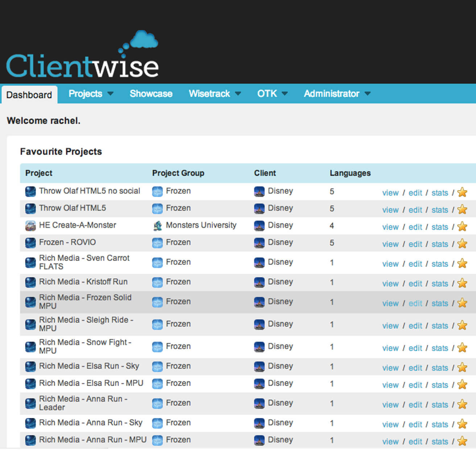The height and width of the screenshot is (476, 476).
Task: Unfavourite Throw Olaf HTML5 no social using its star
Action: [x=462, y=192]
